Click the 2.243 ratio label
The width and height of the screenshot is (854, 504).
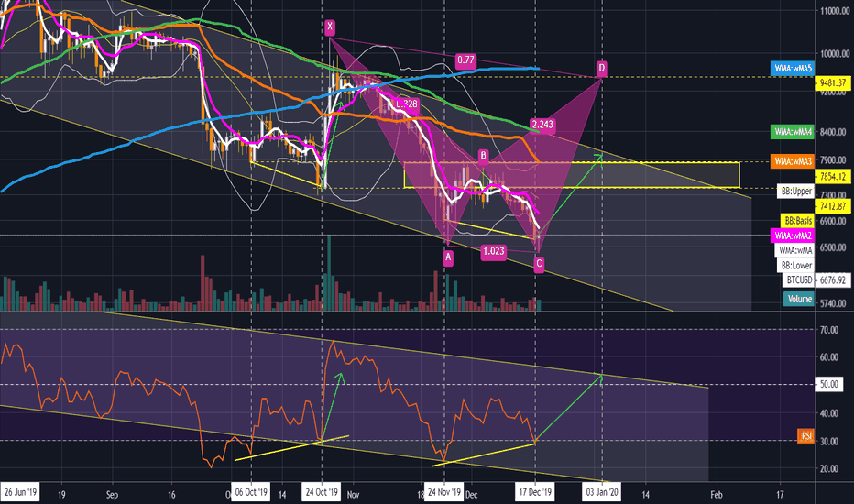(542, 125)
